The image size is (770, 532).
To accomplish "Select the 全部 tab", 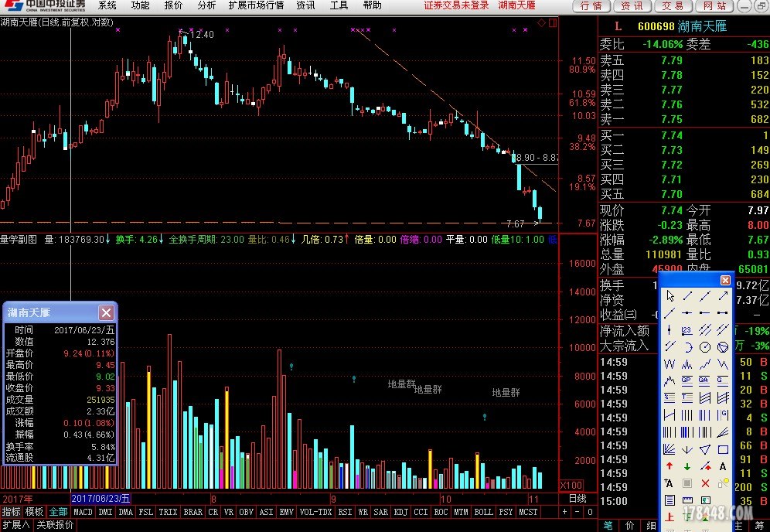I will pyautogui.click(x=58, y=512).
